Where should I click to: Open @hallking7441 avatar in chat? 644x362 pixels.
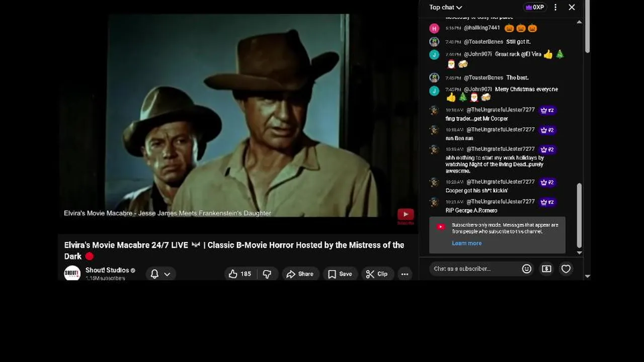434,28
